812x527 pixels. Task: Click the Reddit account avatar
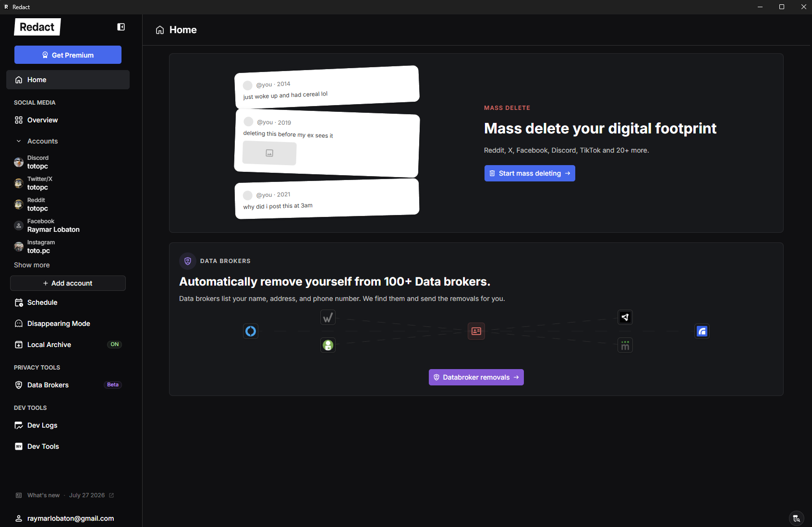tap(19, 204)
